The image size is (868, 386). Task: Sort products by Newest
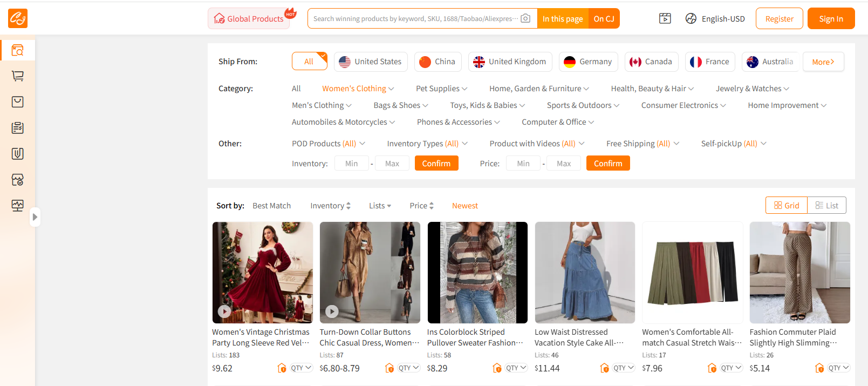pos(464,206)
